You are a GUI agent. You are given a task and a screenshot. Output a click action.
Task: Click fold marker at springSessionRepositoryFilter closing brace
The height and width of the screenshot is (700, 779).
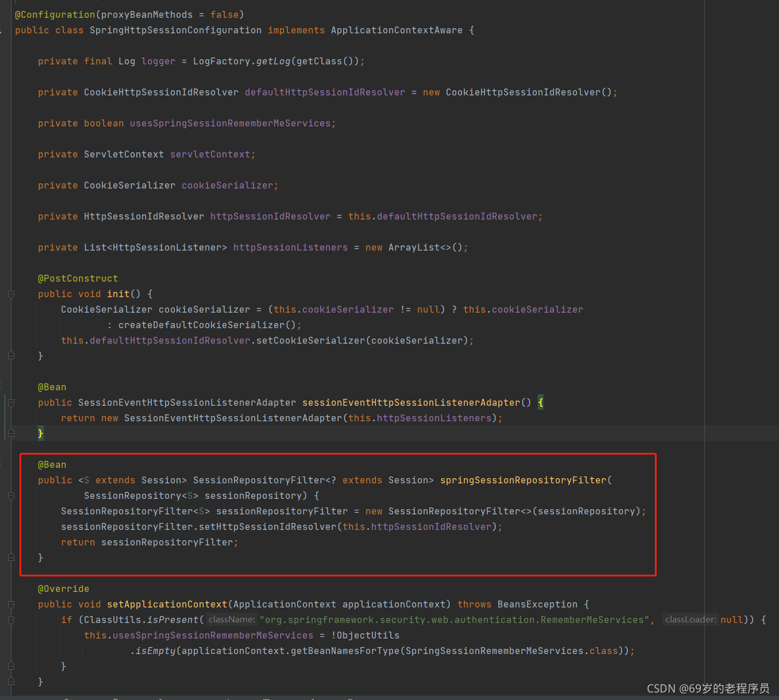point(11,558)
